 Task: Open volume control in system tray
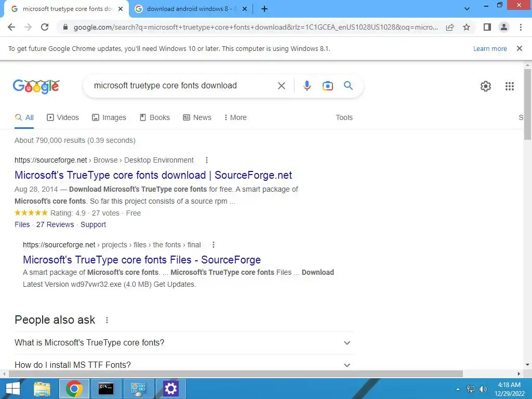point(483,389)
